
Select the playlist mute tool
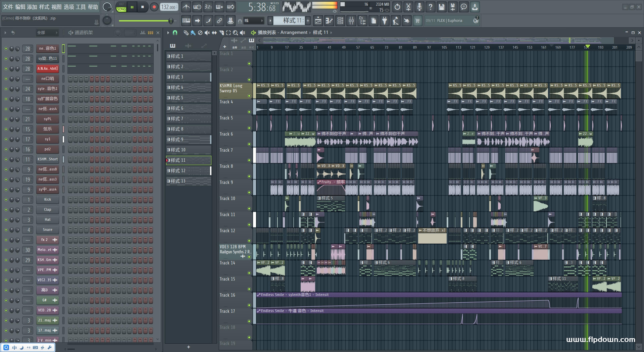[x=207, y=33]
